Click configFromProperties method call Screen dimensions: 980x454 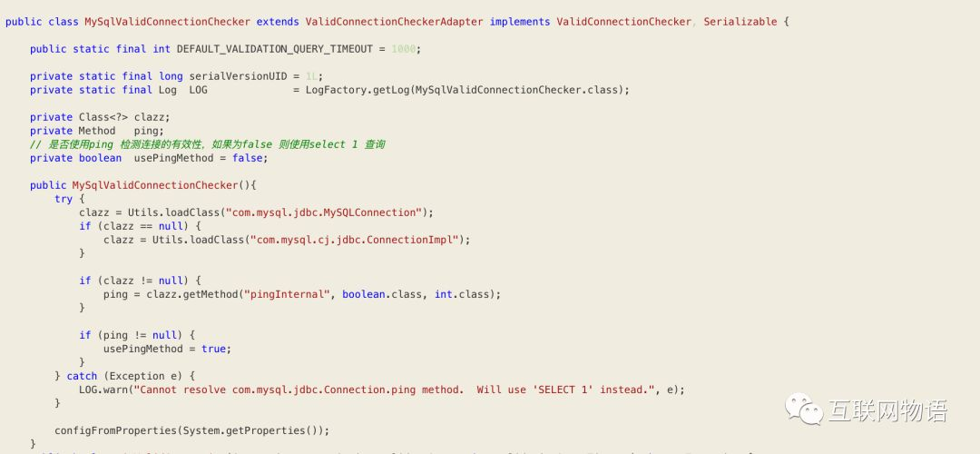[x=108, y=430]
